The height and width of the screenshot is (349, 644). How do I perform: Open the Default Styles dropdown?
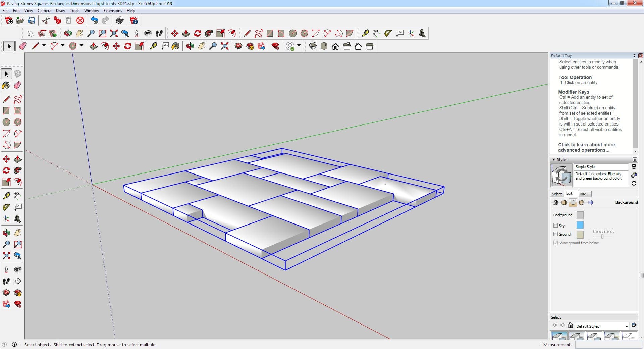click(626, 326)
